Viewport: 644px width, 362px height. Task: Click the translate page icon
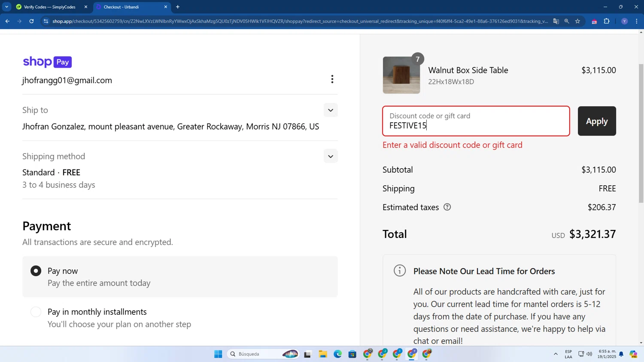pos(556,21)
